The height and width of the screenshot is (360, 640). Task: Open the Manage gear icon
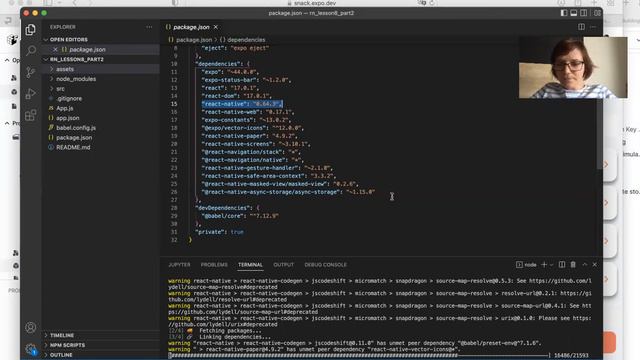[x=31, y=349]
